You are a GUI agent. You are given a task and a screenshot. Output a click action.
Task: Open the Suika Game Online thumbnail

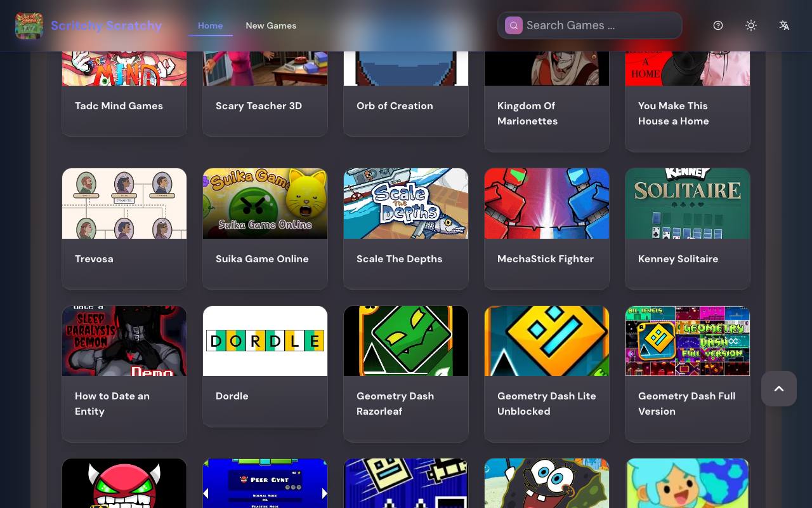point(265,204)
